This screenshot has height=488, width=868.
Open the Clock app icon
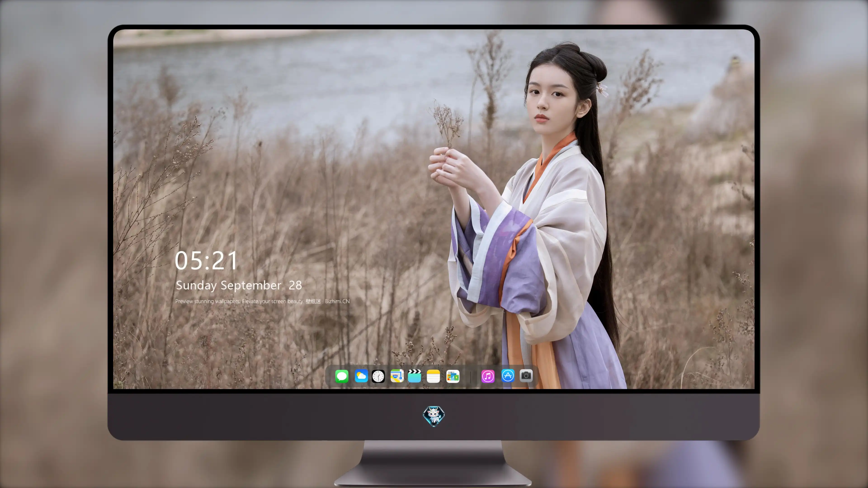378,376
